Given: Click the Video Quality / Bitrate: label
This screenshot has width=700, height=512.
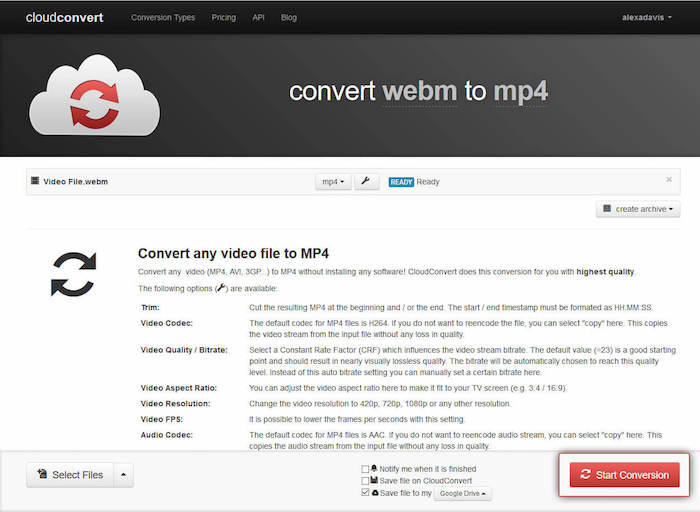Looking at the screenshot, I should click(x=184, y=350).
